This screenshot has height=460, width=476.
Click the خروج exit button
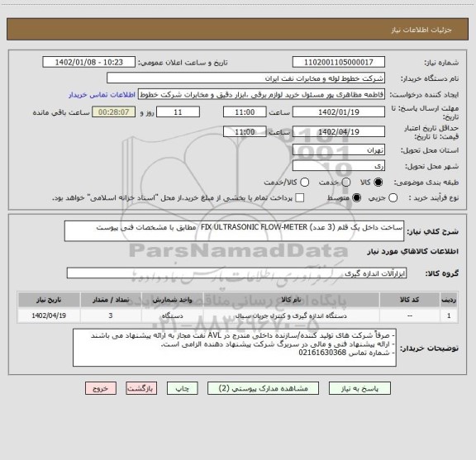point(101,388)
